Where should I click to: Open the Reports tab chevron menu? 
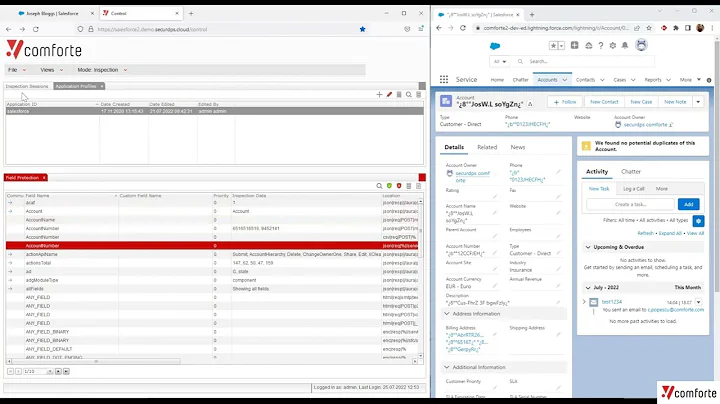[x=668, y=80]
